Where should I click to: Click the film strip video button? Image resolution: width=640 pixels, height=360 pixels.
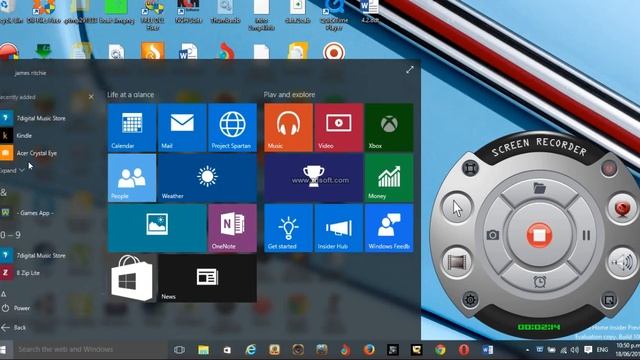point(457,262)
